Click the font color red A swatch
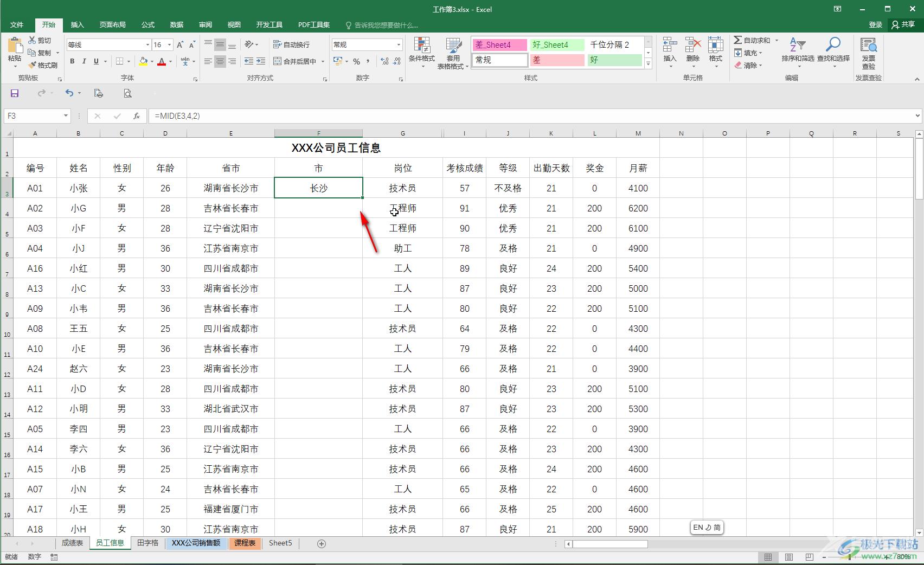The width and height of the screenshot is (924, 565). [161, 62]
